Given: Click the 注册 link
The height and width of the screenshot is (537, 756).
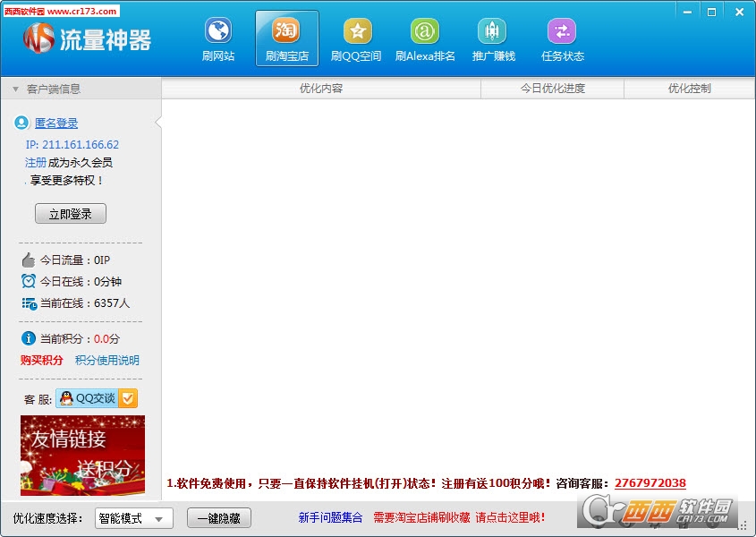Looking at the screenshot, I should (36, 163).
